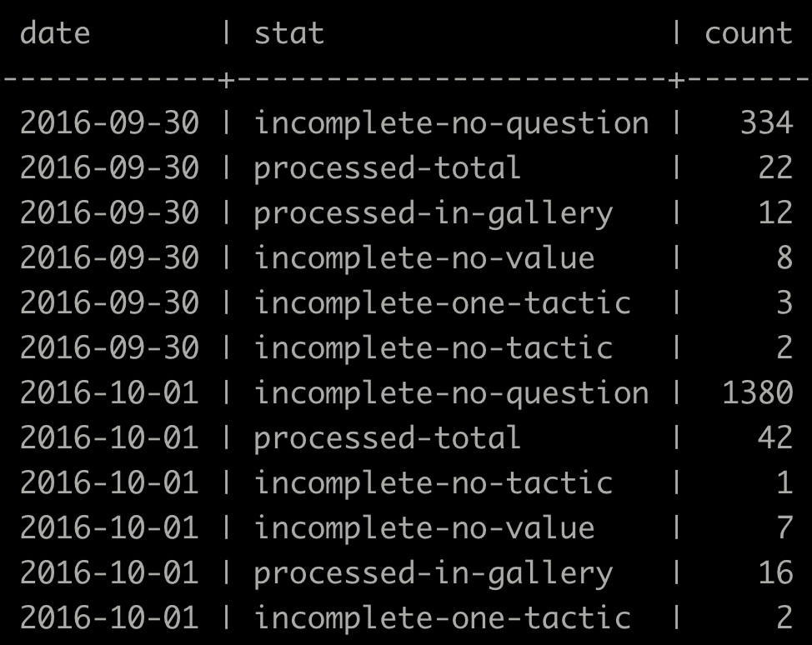Viewport: 812px width, 645px height.
Task: Click 'processed-total' in the 2016-10-01 rows
Action: (388, 438)
